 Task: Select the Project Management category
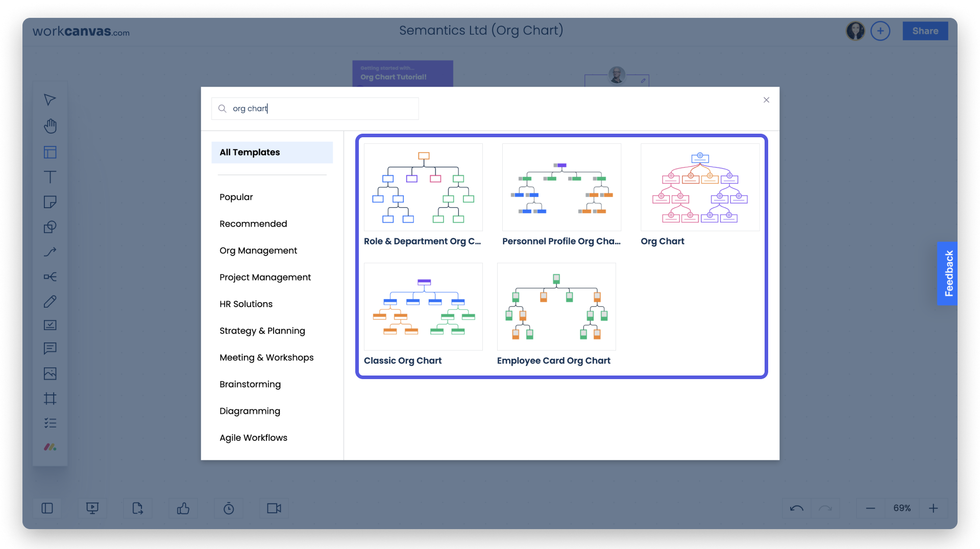tap(265, 278)
